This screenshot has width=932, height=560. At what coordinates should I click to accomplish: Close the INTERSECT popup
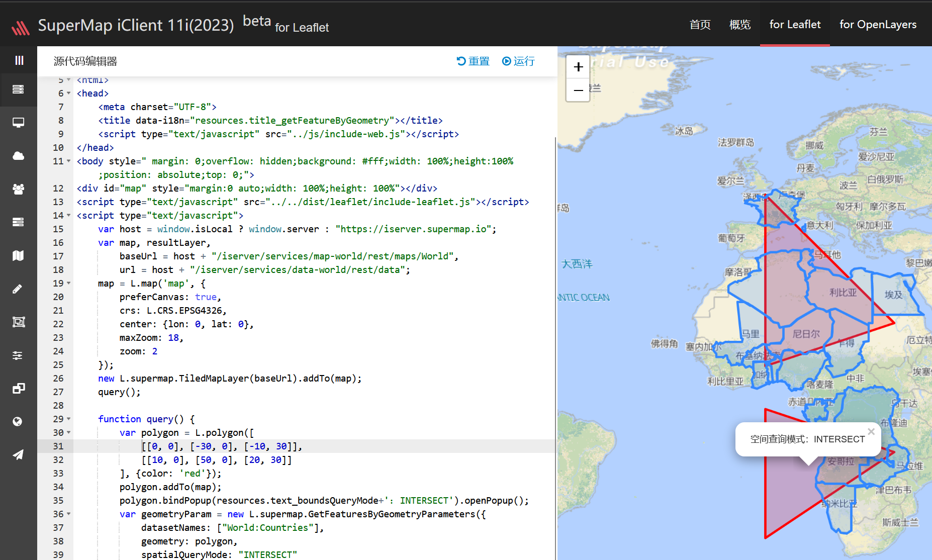point(871,431)
